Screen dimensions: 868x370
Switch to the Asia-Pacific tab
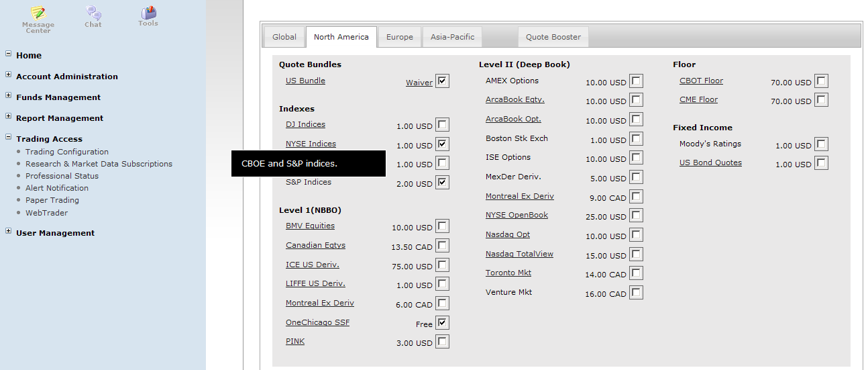pyautogui.click(x=452, y=37)
